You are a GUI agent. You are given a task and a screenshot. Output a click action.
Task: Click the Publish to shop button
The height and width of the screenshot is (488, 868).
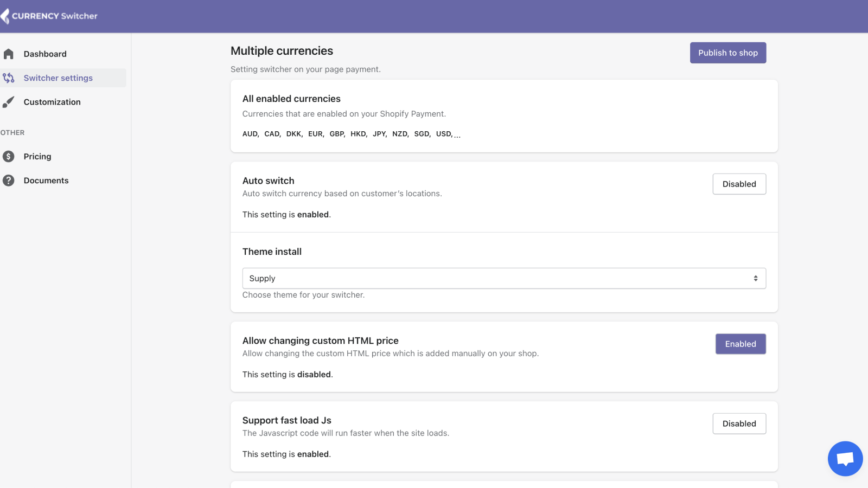pos(727,53)
